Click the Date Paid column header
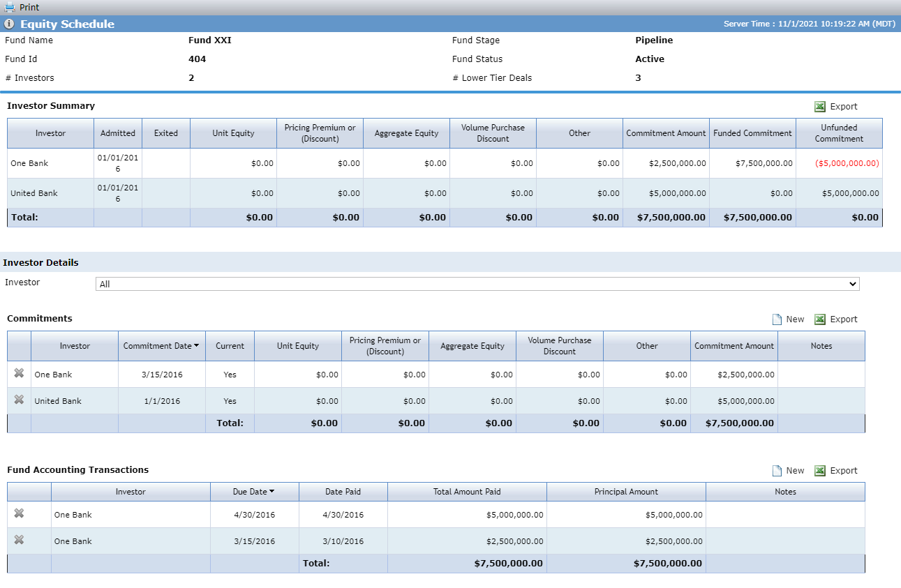 point(343,492)
